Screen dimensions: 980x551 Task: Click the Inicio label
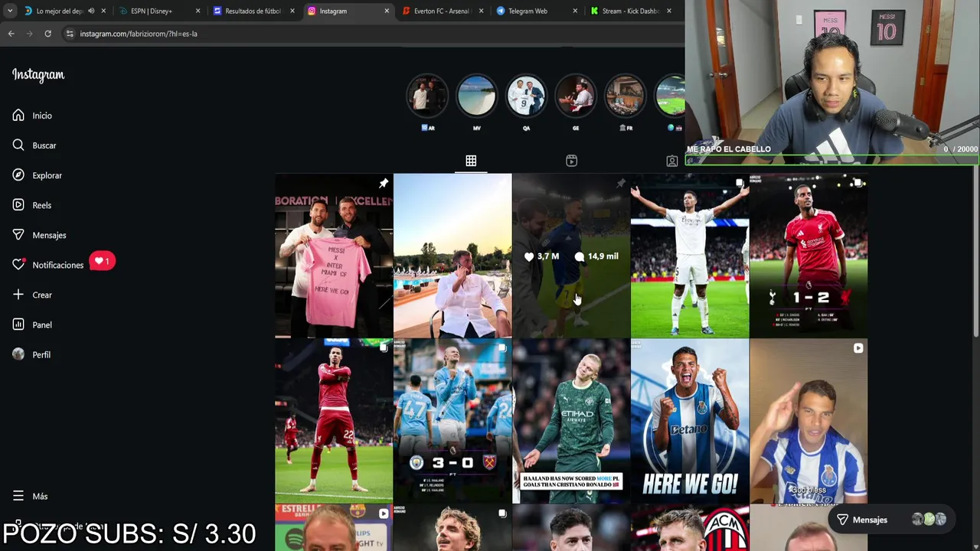[42, 116]
